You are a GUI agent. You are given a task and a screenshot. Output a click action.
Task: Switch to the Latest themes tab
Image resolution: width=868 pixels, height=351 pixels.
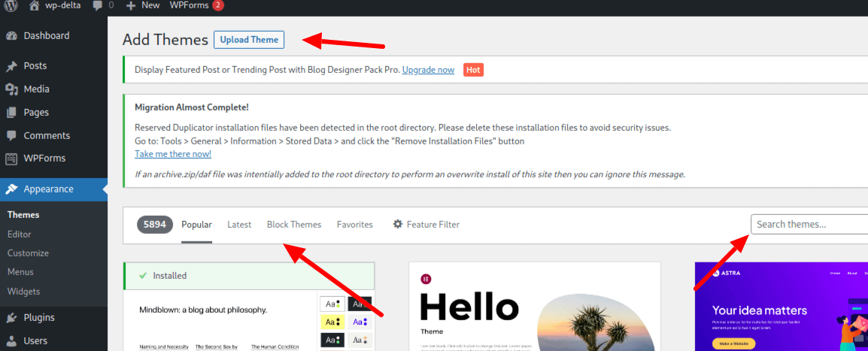click(239, 225)
